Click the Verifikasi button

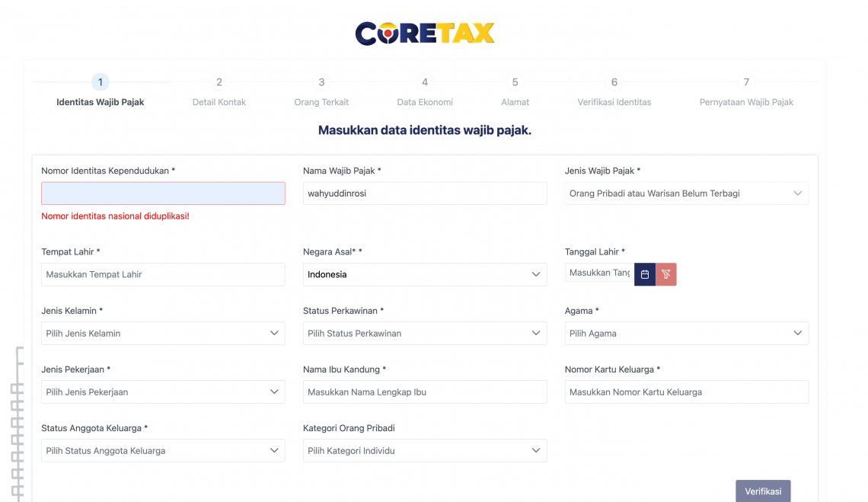pyautogui.click(x=763, y=491)
